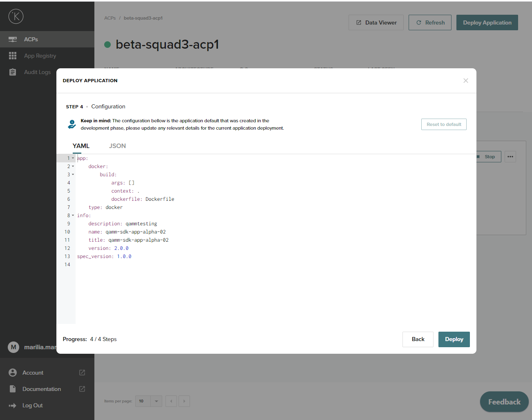Click the Documentation external link icon
Screen dimensions: 532x420
coord(82,389)
